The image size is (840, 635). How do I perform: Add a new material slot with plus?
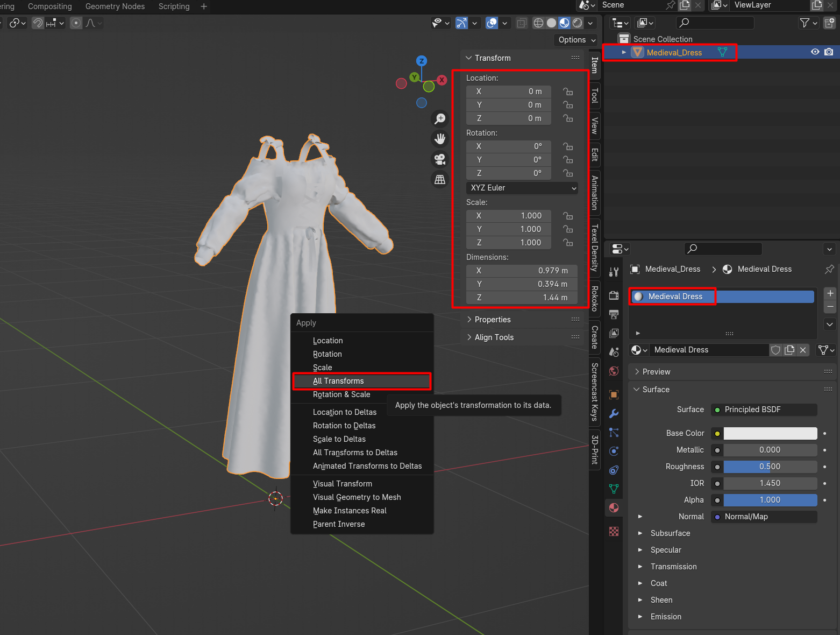[x=830, y=293]
